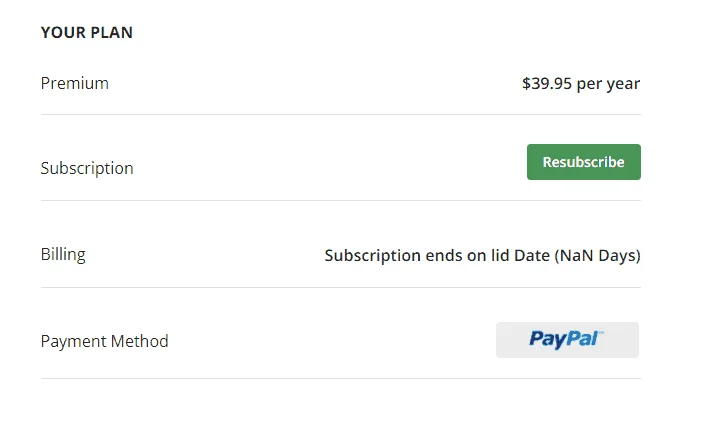Click the green Resubscribe button
The width and height of the screenshot is (706, 426).
click(x=584, y=162)
